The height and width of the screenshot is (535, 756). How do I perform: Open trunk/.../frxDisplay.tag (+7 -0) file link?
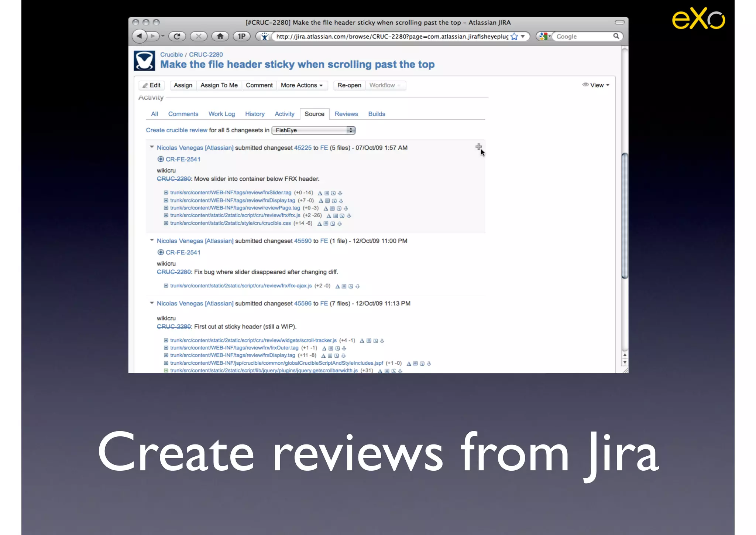(x=233, y=200)
